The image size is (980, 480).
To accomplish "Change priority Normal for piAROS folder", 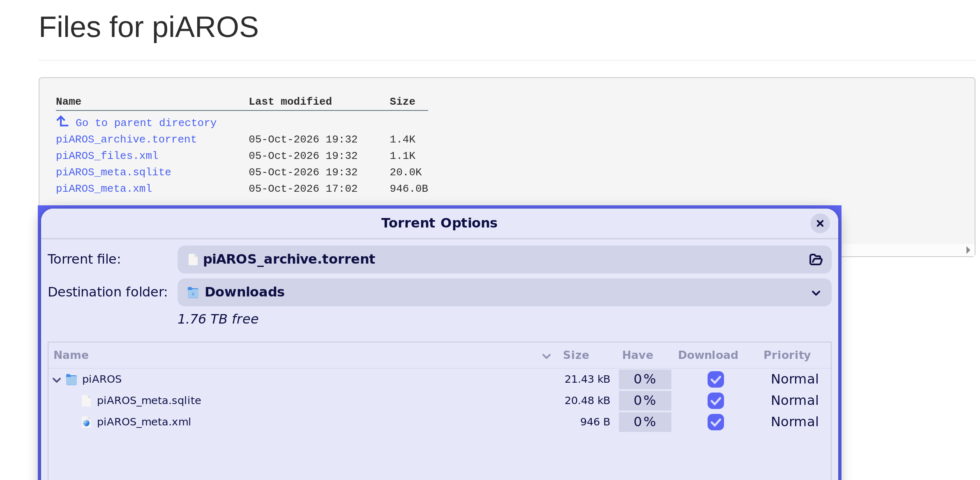I will [794, 379].
